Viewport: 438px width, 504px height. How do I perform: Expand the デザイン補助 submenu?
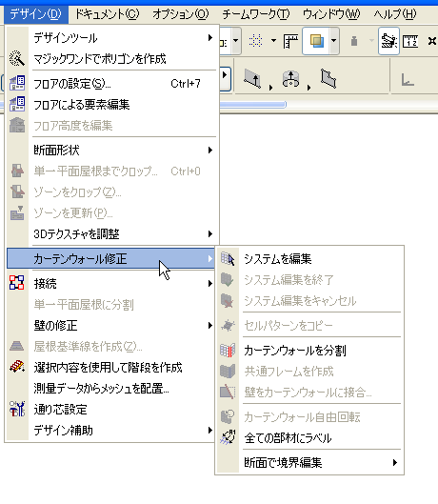(210, 430)
